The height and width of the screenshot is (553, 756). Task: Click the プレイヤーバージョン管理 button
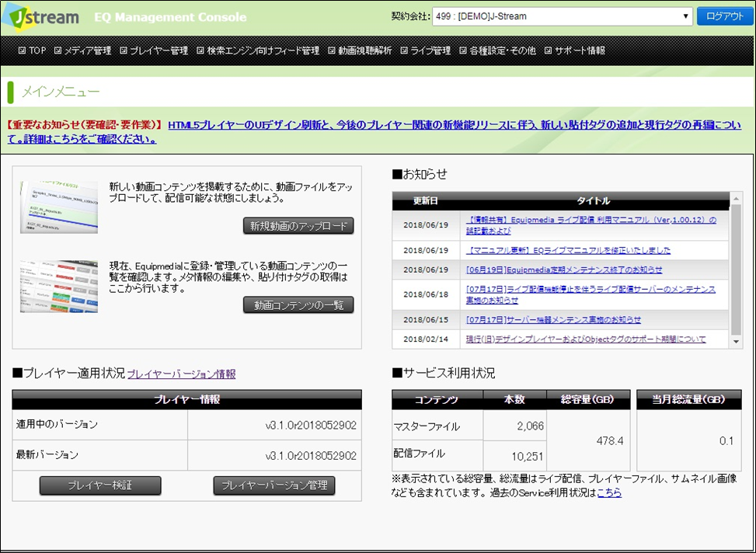point(273,485)
